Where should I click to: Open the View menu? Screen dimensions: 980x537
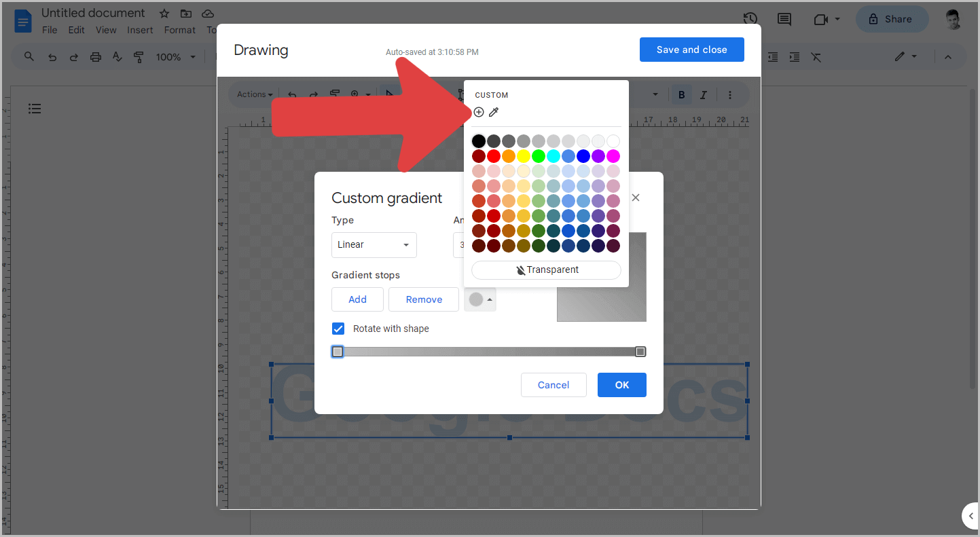tap(106, 30)
